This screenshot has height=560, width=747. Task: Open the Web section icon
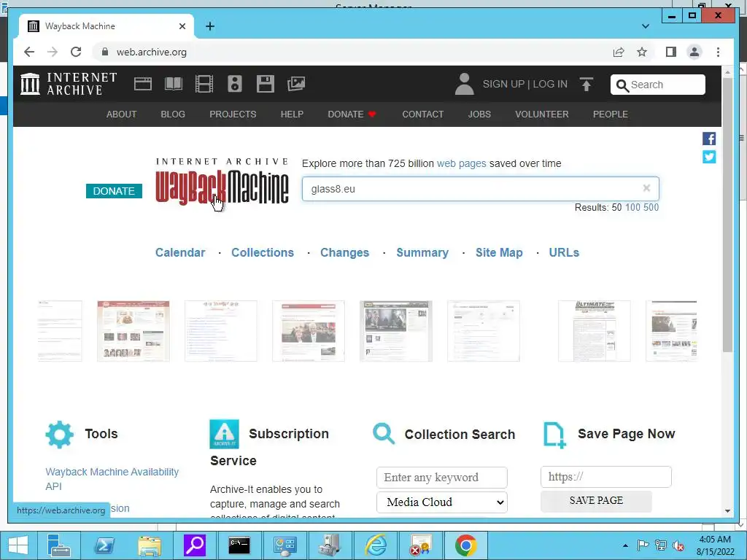tap(143, 84)
